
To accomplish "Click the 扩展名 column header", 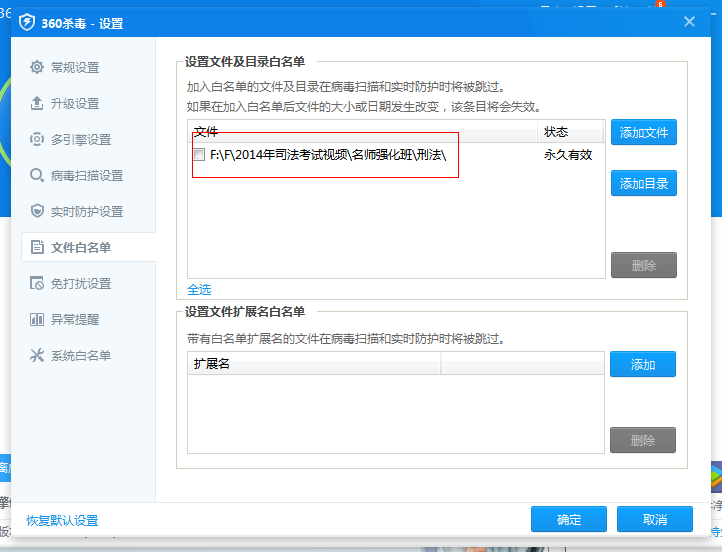I will [211, 364].
